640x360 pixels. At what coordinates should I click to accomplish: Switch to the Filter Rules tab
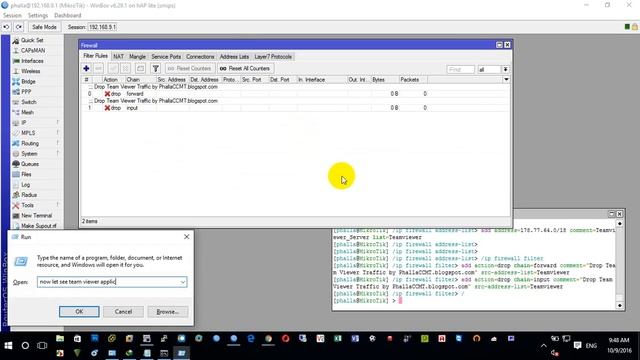95,56
